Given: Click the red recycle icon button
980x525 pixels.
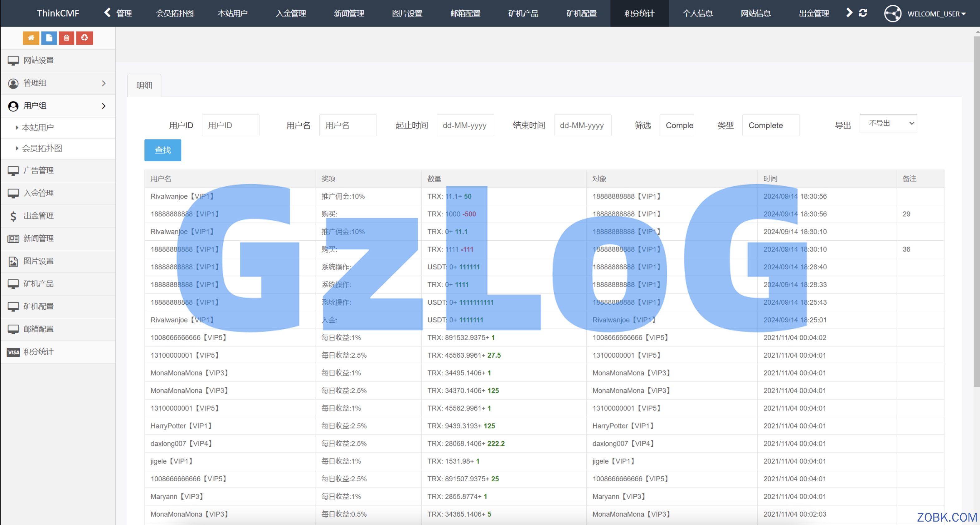Looking at the screenshot, I should click(85, 38).
